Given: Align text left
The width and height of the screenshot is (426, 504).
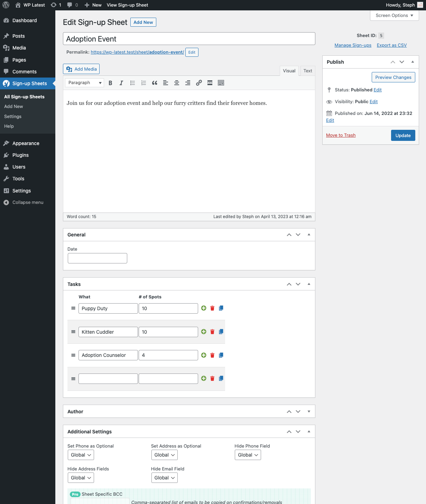Looking at the screenshot, I should click(166, 83).
